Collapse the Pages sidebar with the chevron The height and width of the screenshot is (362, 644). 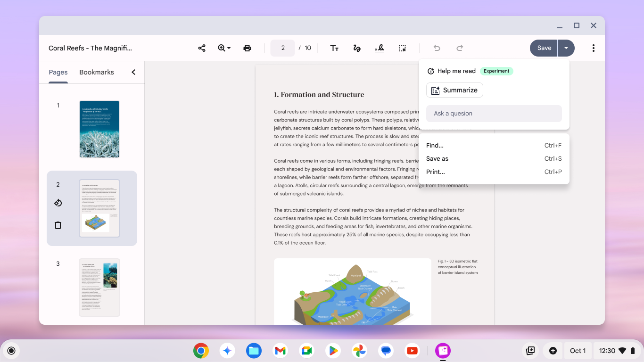coord(133,72)
